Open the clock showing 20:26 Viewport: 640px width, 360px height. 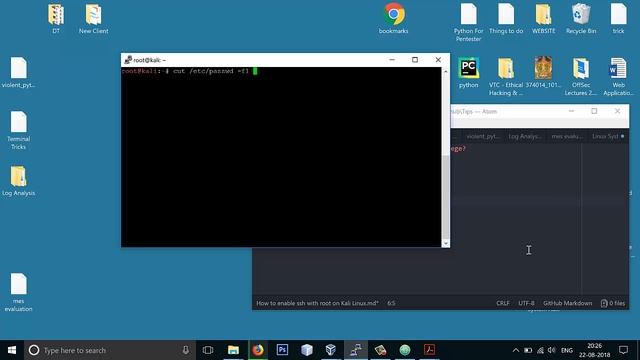(x=594, y=350)
